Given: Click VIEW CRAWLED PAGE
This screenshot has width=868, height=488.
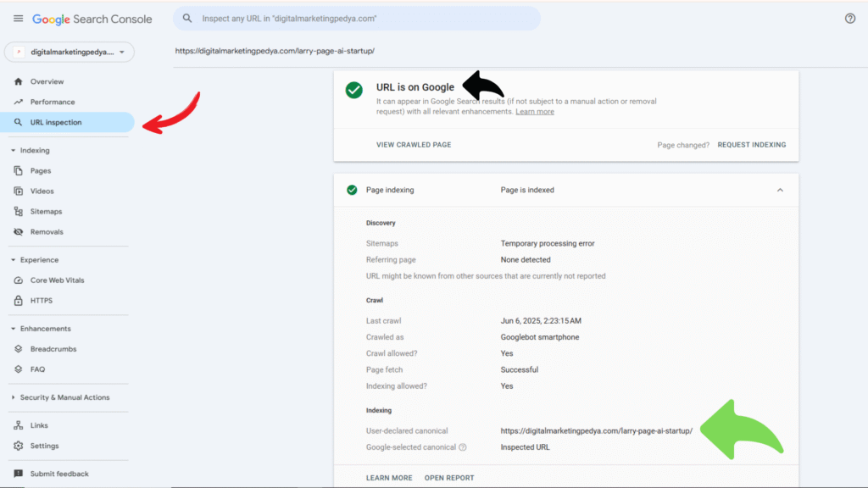Looking at the screenshot, I should pos(414,144).
